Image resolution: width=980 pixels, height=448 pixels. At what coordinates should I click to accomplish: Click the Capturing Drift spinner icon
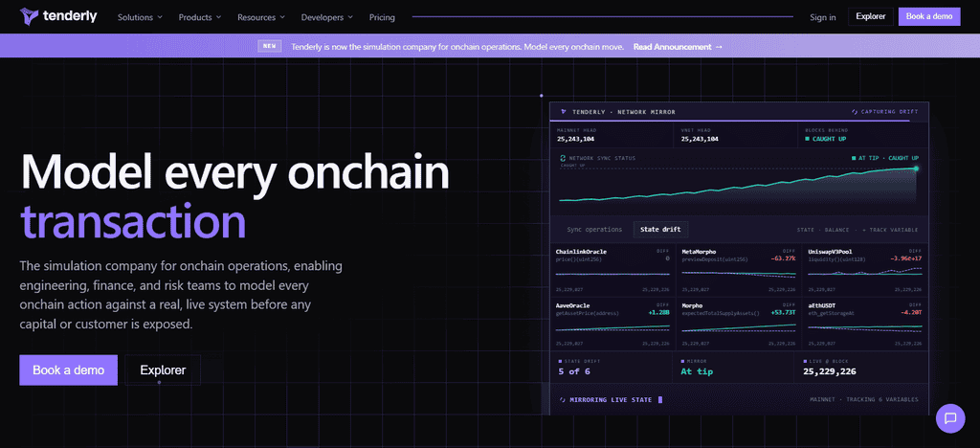[x=855, y=112]
